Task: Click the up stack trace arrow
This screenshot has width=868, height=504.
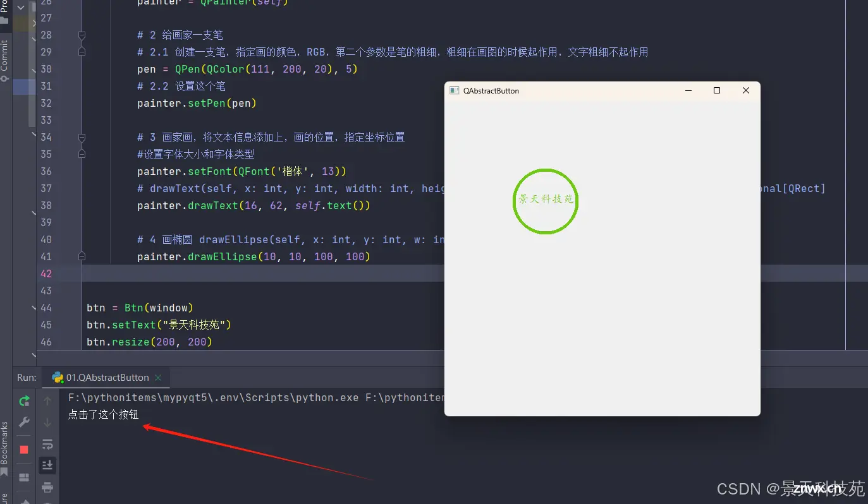Action: pyautogui.click(x=47, y=401)
